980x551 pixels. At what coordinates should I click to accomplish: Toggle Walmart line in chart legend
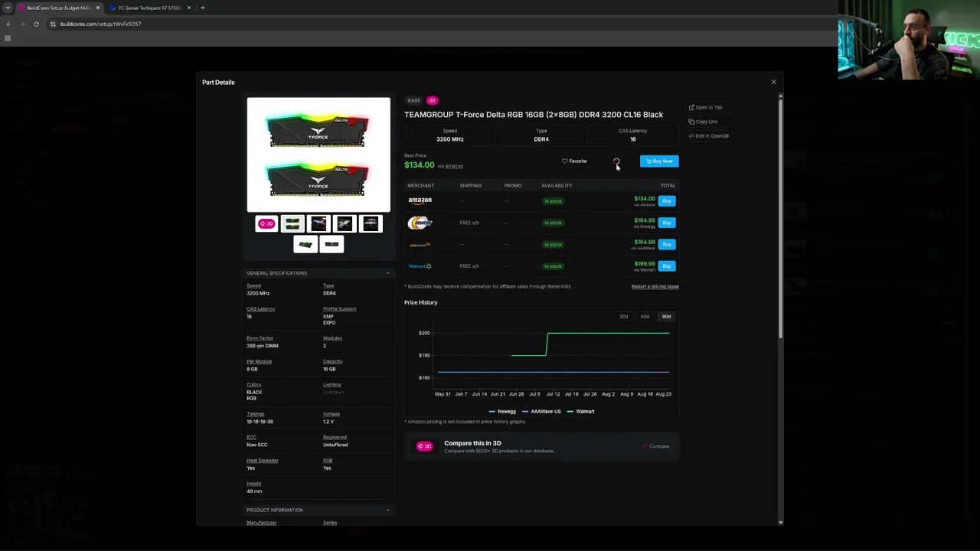tap(580, 412)
